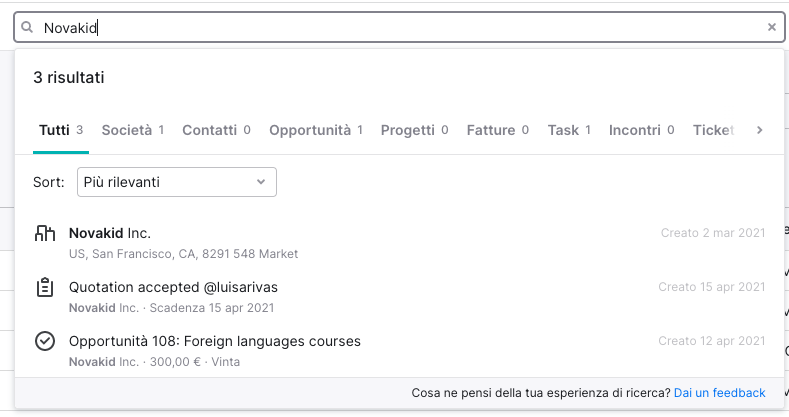
Task: Switch to the Contatti tab
Action: [216, 130]
